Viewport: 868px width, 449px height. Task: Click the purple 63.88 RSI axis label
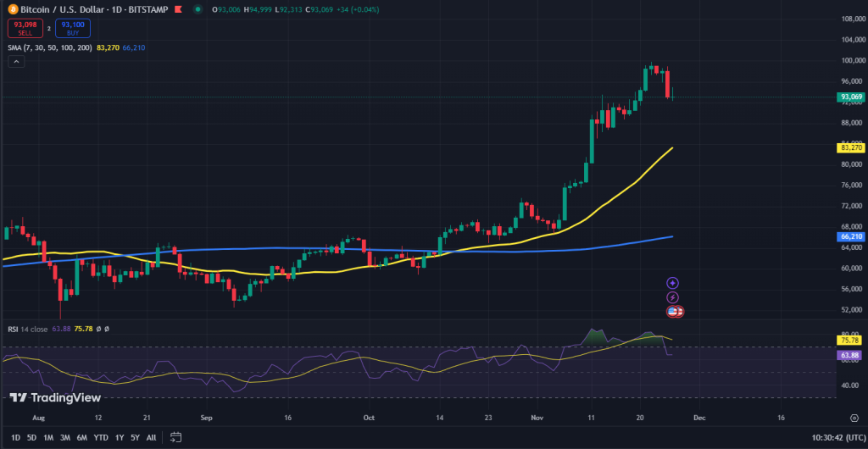(849, 354)
